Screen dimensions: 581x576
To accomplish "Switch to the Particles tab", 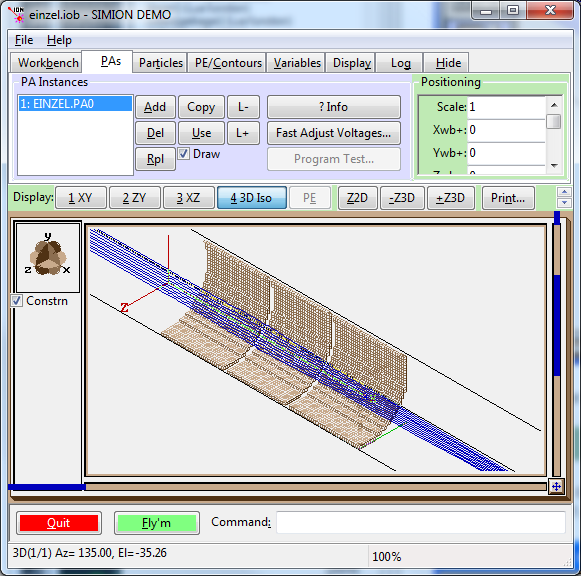I will [161, 63].
